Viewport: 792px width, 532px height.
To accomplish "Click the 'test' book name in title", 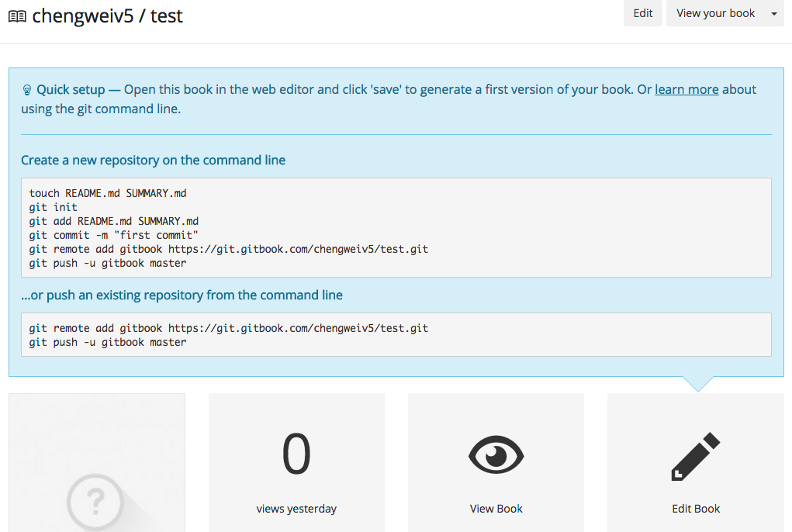I will (x=167, y=16).
